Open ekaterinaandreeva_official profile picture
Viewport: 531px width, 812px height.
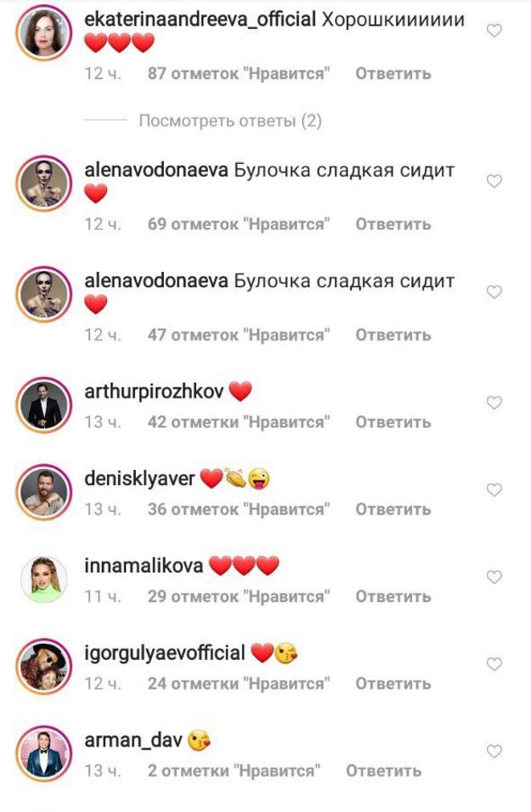point(44,32)
